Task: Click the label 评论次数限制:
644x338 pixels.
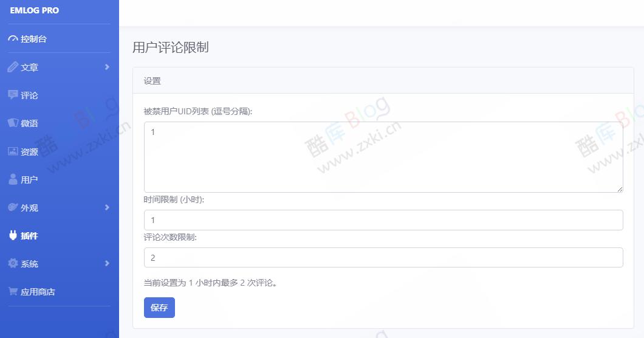Action: pos(170,237)
